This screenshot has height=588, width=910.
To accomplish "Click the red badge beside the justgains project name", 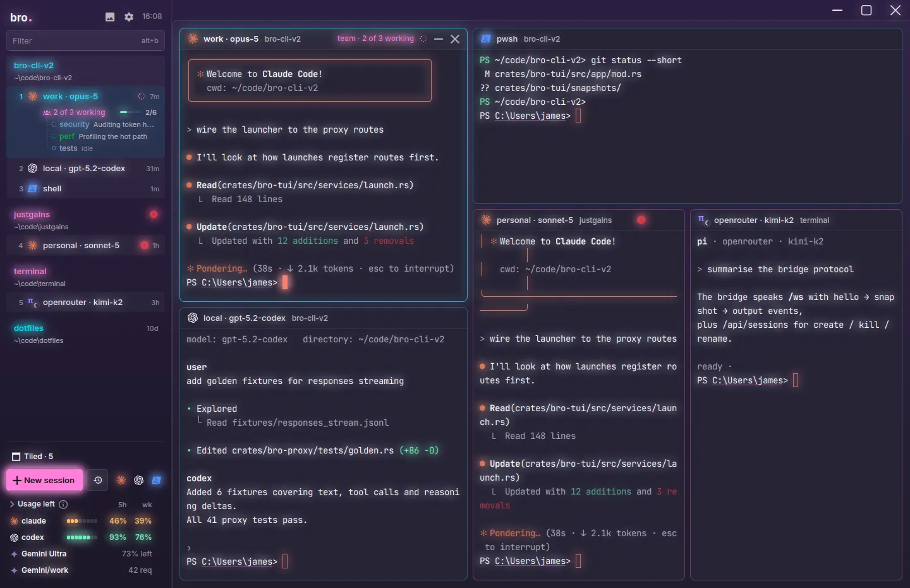I will click(x=154, y=215).
